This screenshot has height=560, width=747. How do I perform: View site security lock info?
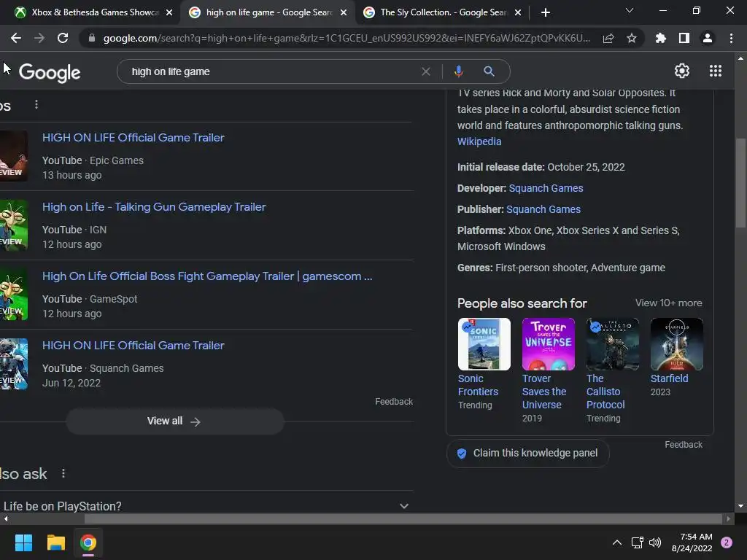92,38
